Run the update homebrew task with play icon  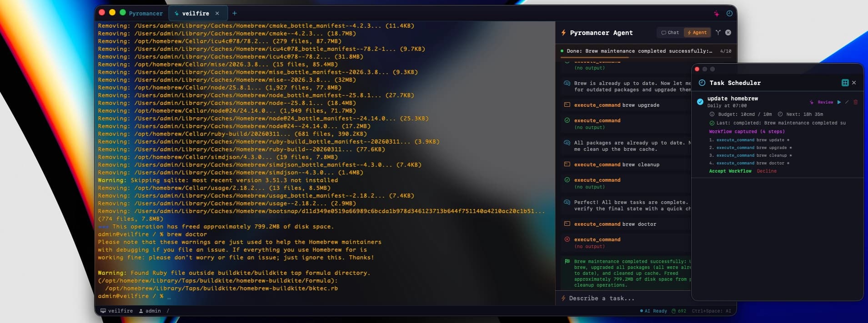[839, 102]
